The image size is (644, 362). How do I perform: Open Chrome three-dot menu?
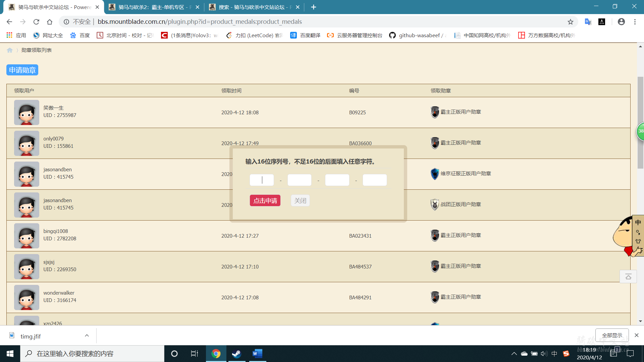tap(635, 22)
